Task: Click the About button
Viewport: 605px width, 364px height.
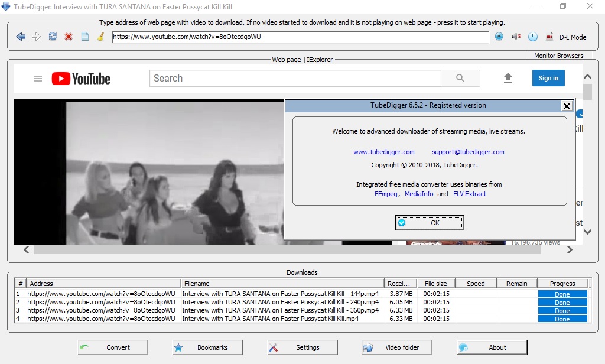Action: pos(492,347)
